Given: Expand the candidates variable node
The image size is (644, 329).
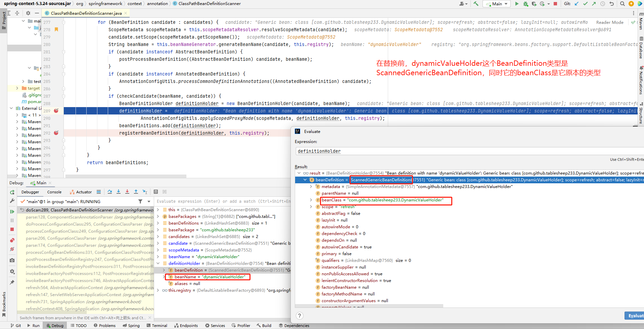Looking at the screenshot, I should tap(158, 237).
